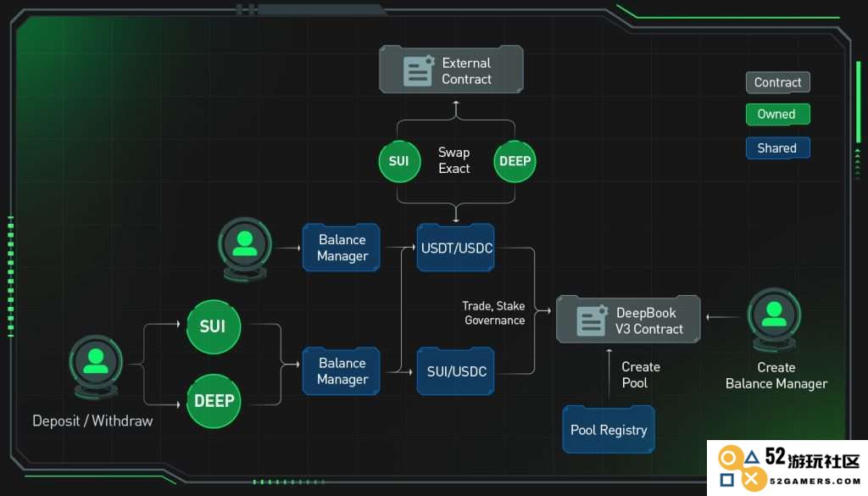868x496 pixels.
Task: Click the DEEP token right of Swap Exact
Action: pyautogui.click(x=515, y=161)
